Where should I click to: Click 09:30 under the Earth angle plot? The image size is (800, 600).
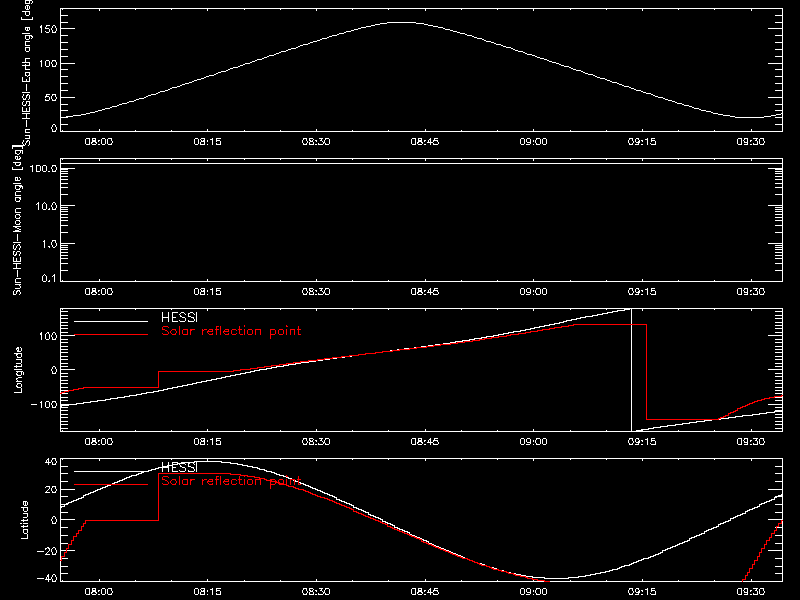pos(751,142)
